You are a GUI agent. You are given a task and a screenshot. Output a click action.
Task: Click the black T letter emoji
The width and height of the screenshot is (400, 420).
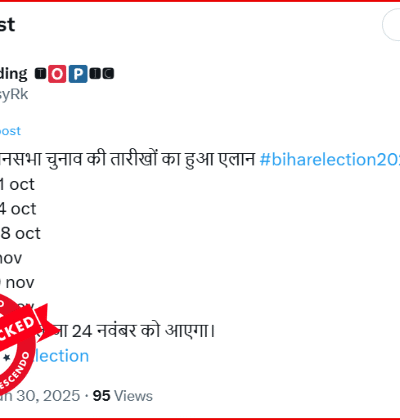tap(40, 74)
